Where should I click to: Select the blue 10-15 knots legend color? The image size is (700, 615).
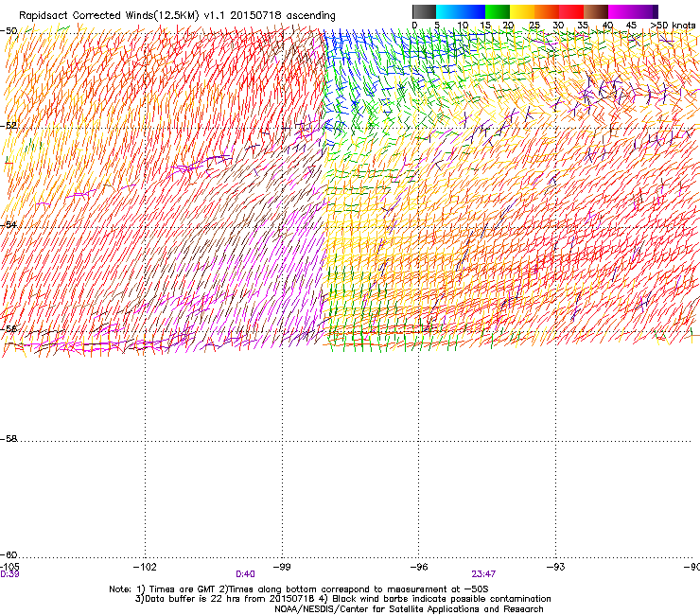473,11
